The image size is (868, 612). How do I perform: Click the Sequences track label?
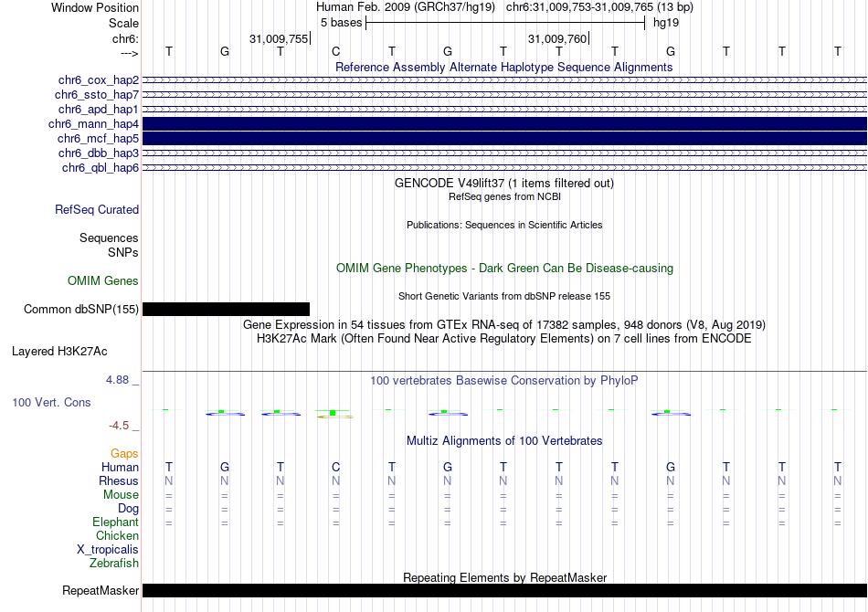click(x=109, y=237)
